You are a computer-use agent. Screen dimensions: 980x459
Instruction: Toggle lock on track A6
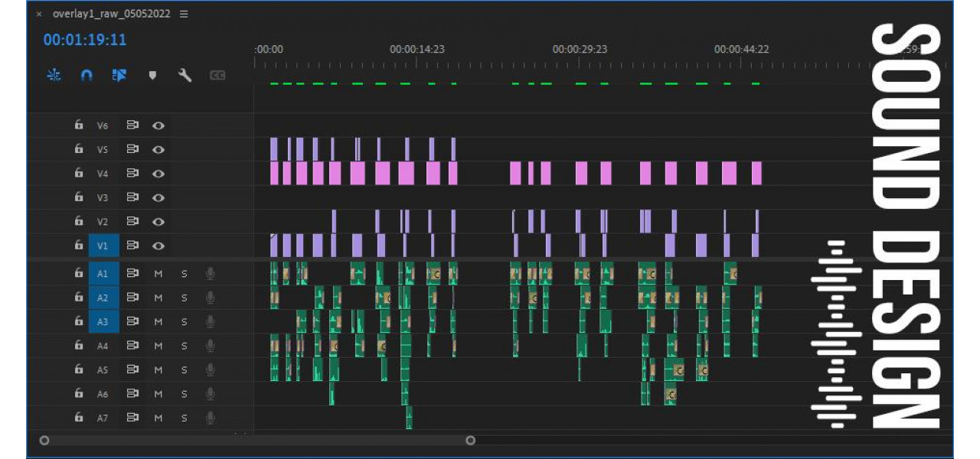(78, 394)
